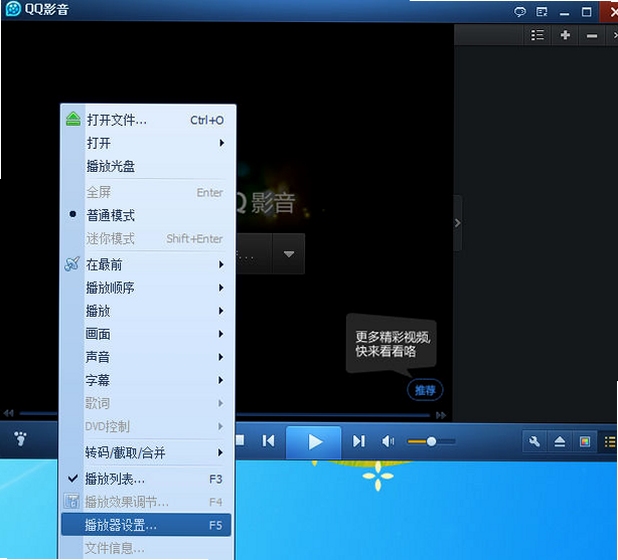Expand the 打开 submenu
Screen dimensions: 618x560
tap(146, 143)
